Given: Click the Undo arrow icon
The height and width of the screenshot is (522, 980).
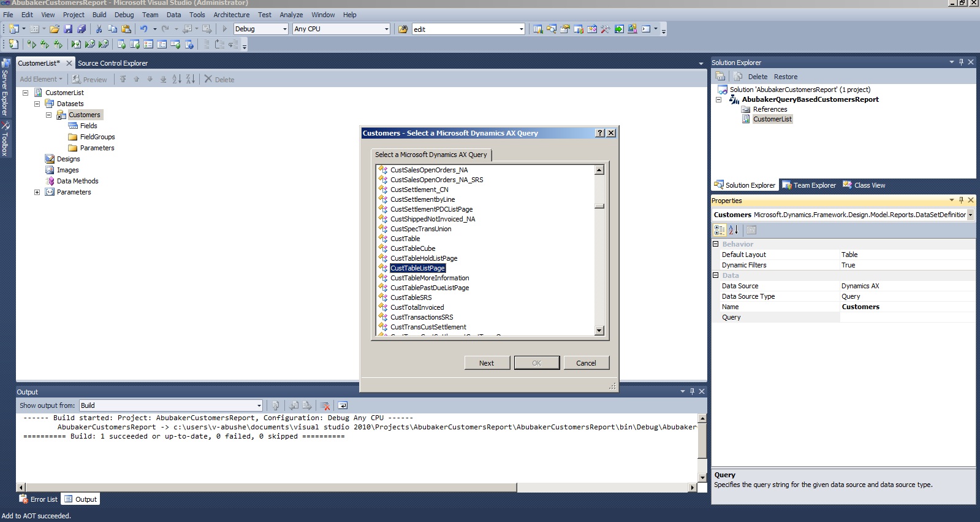Looking at the screenshot, I should pos(143,29).
